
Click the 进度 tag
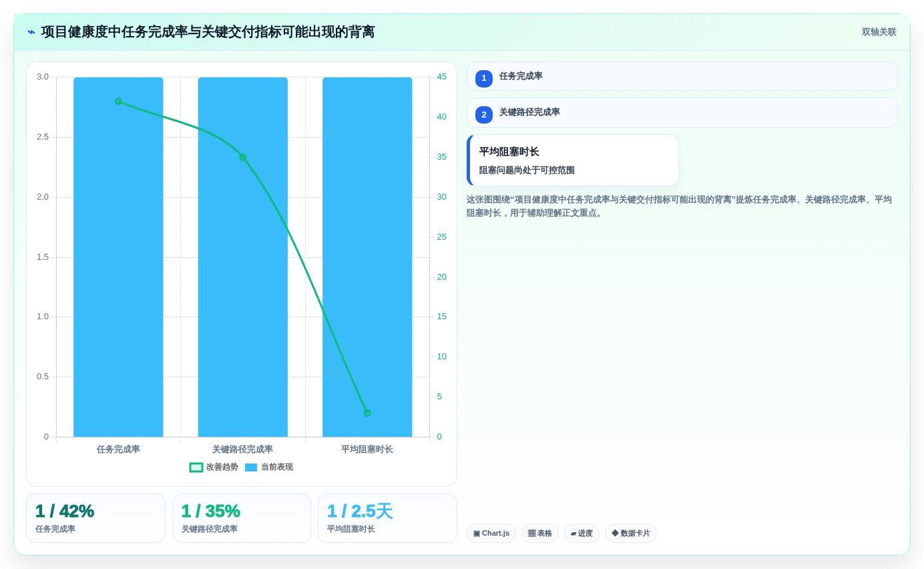pos(582,533)
